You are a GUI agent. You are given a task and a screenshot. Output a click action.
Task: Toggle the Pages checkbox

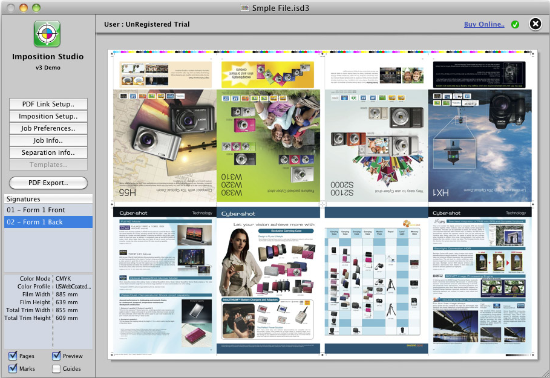[x=13, y=356]
